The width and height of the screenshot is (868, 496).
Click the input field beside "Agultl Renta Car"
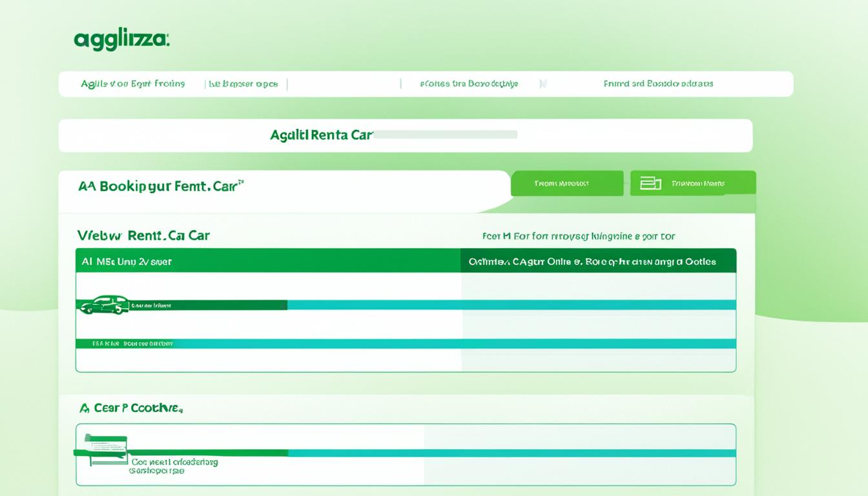click(x=446, y=134)
